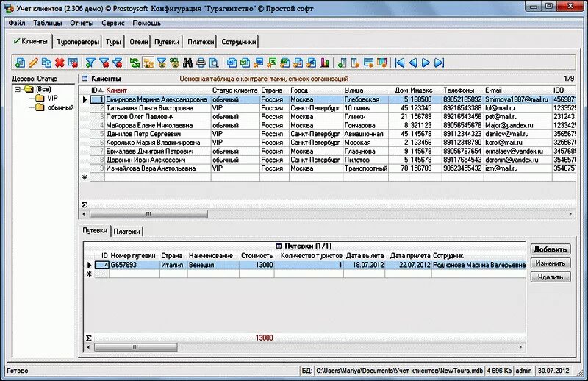
Task: Collapse the (Все) tree node
Action: [17, 89]
